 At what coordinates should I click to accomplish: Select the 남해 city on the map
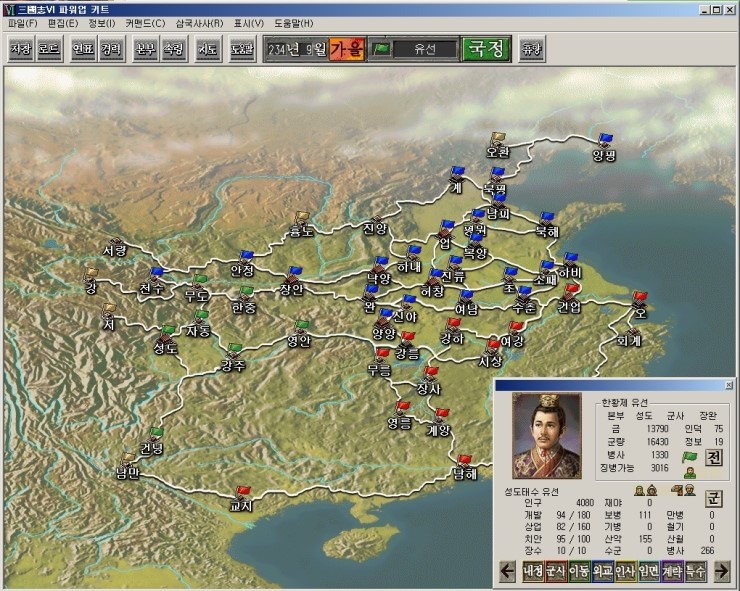coord(465,468)
